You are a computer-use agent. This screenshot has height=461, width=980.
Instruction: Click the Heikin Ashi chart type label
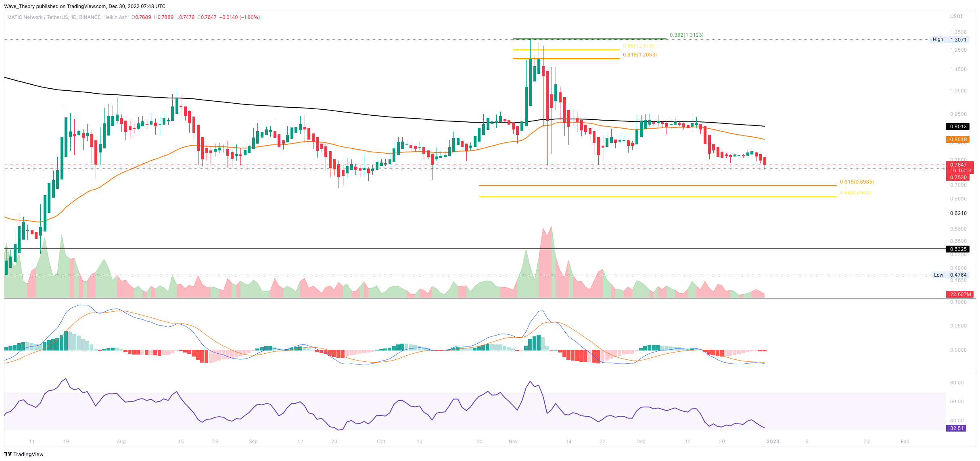[x=116, y=17]
